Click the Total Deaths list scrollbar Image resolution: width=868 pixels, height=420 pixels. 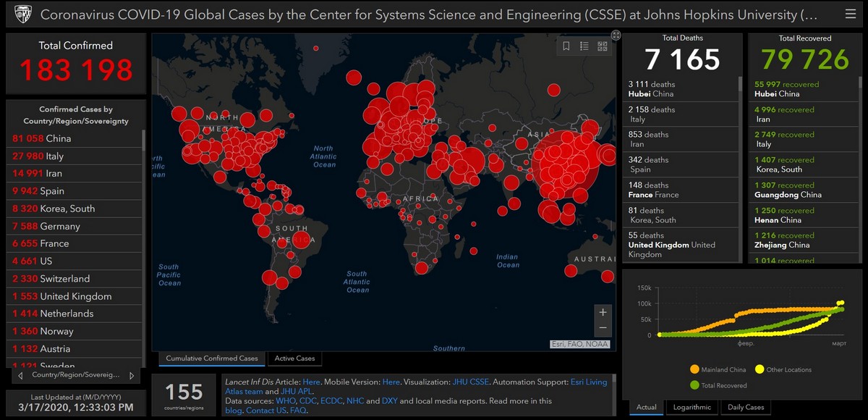(x=739, y=167)
